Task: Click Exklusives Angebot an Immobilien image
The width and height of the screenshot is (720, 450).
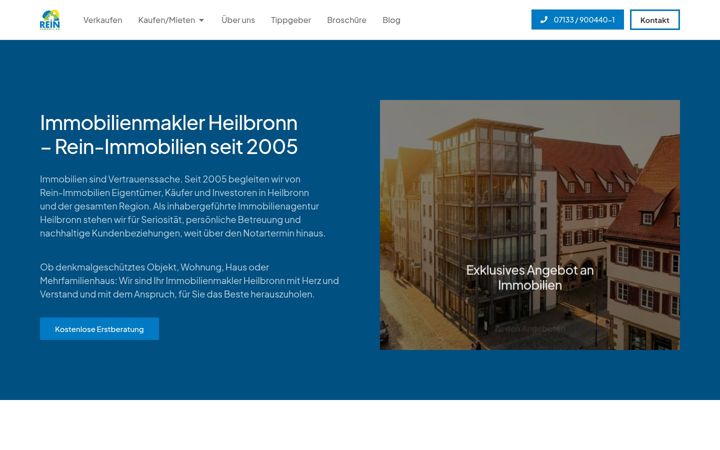Action: (x=529, y=225)
